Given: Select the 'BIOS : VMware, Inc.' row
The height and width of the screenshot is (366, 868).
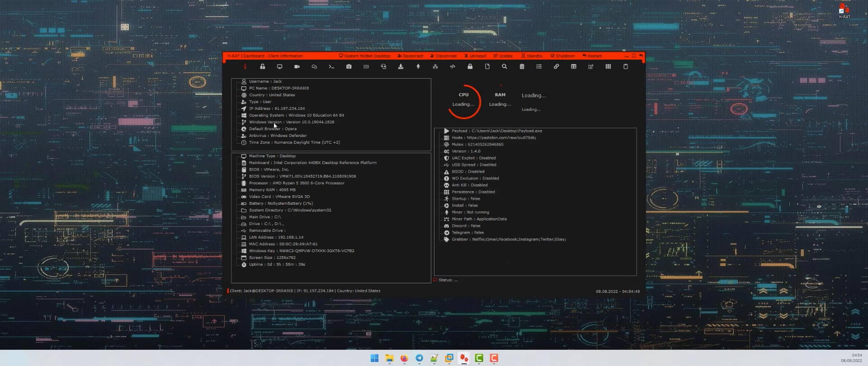Looking at the screenshot, I should pyautogui.click(x=265, y=169).
